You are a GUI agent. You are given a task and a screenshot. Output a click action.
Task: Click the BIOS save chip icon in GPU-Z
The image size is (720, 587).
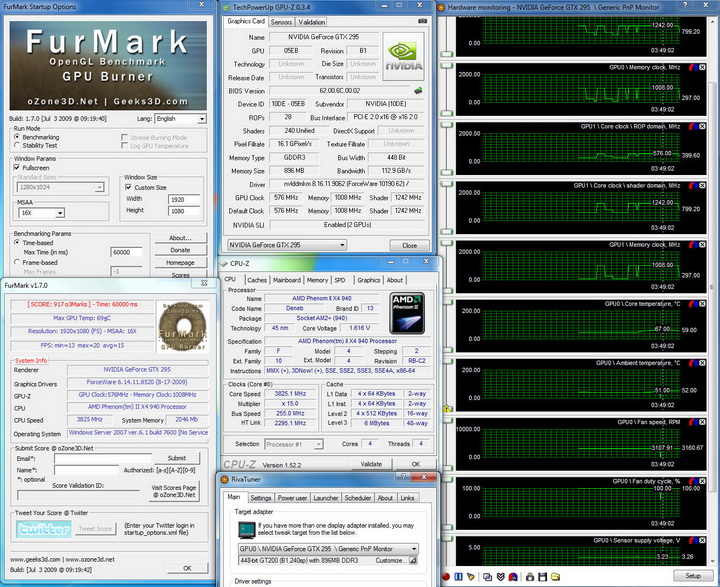(418, 90)
